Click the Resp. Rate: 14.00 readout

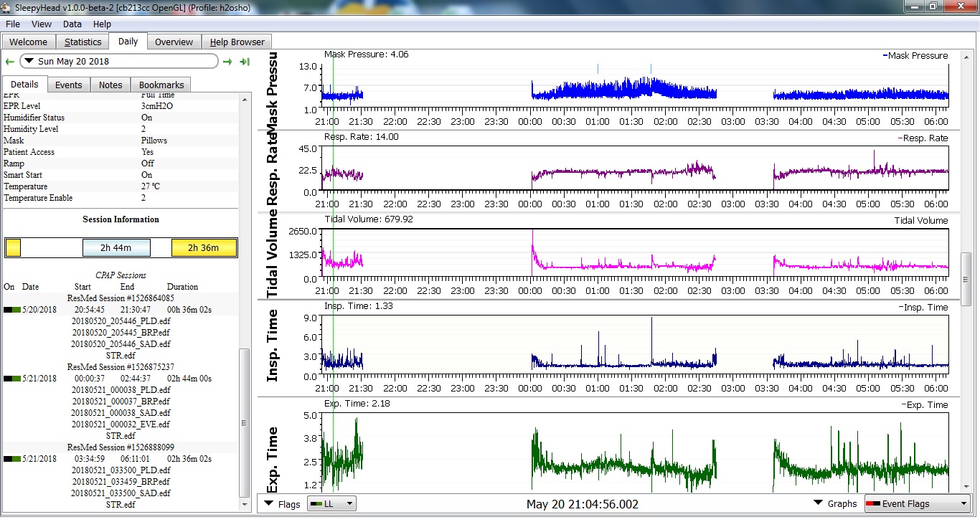[361, 136]
